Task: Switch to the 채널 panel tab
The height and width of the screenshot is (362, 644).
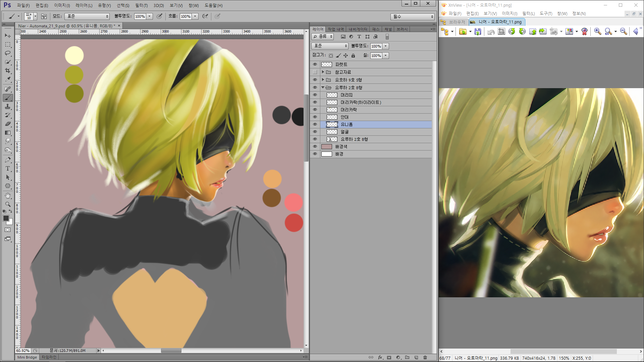Action: 388,29
